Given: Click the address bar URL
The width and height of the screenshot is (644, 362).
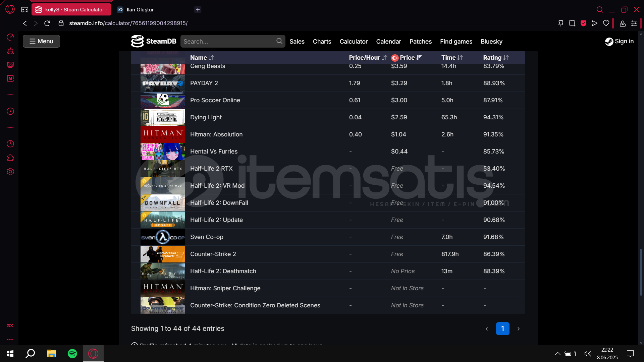Looking at the screenshot, I should [x=128, y=23].
